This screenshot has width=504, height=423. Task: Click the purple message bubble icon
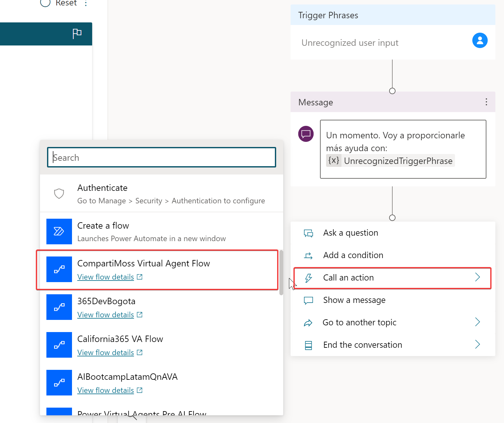coord(306,134)
